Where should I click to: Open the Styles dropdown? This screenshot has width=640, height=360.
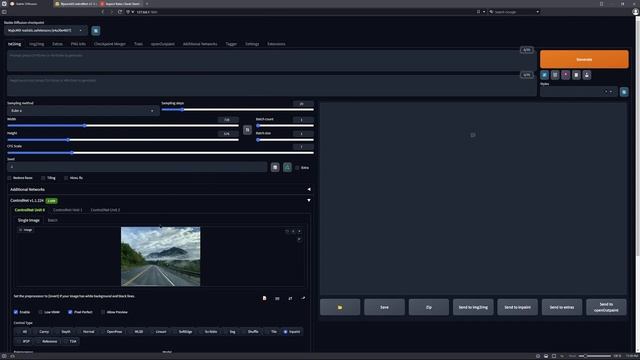[578, 92]
